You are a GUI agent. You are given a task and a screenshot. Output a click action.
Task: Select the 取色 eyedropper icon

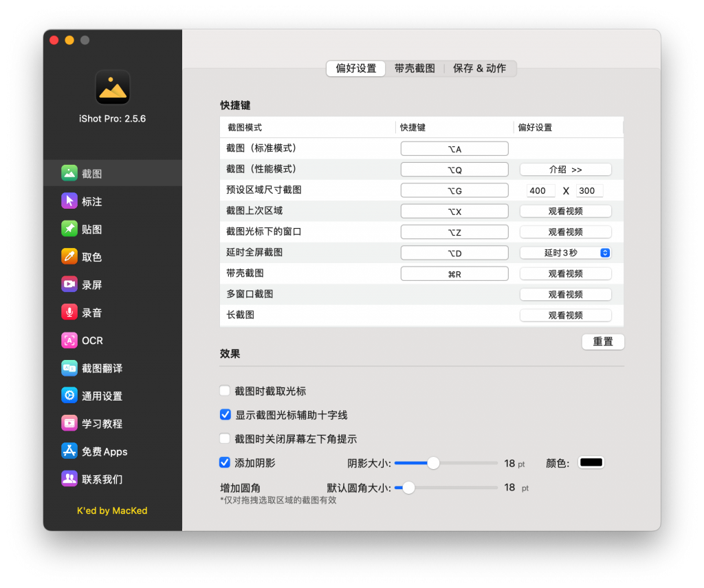(x=69, y=256)
